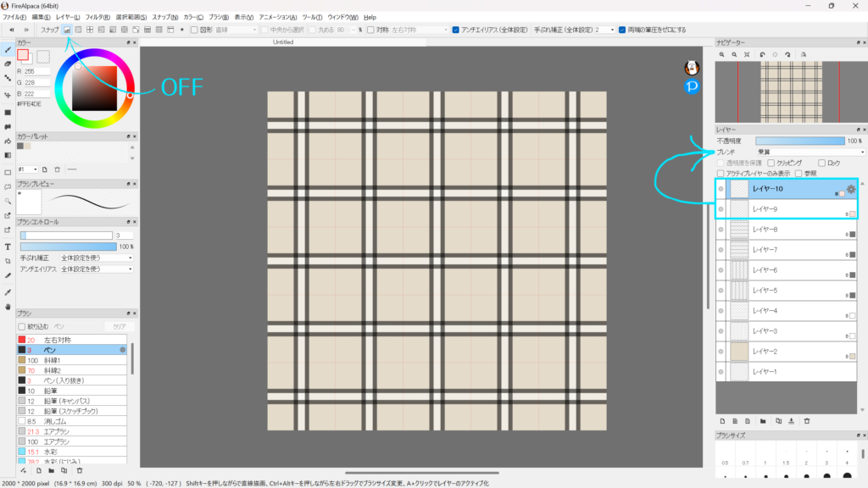
Task: Uncheck アンチエイリアス (全体設定) checkbox
Action: [456, 30]
